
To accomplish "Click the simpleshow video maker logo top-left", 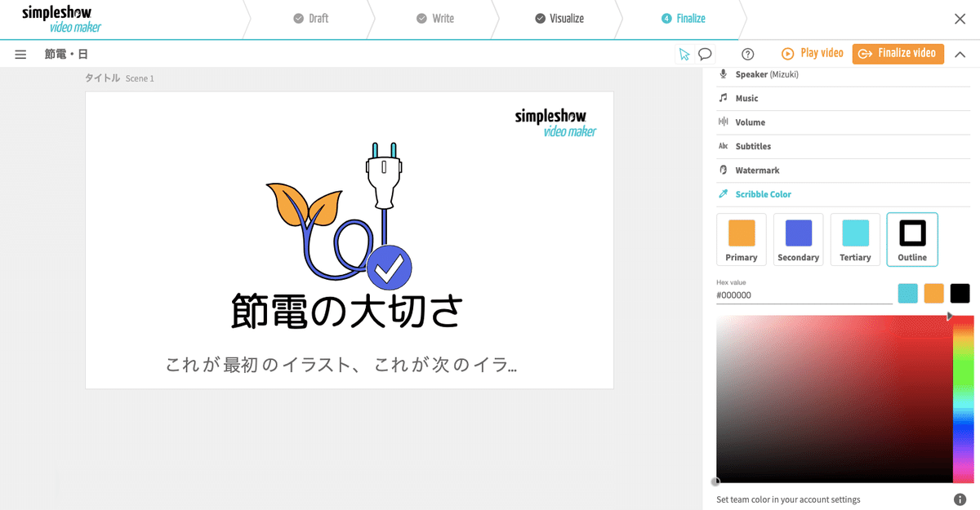I will click(62, 20).
